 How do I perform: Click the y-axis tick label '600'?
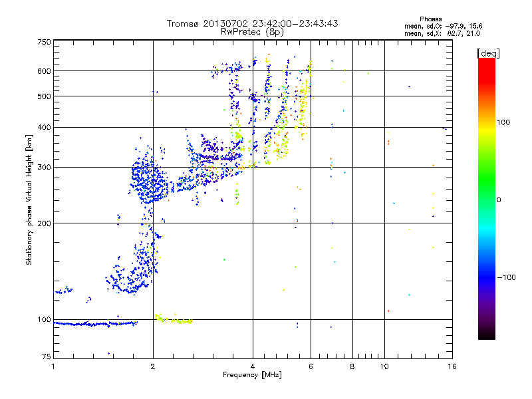point(44,71)
